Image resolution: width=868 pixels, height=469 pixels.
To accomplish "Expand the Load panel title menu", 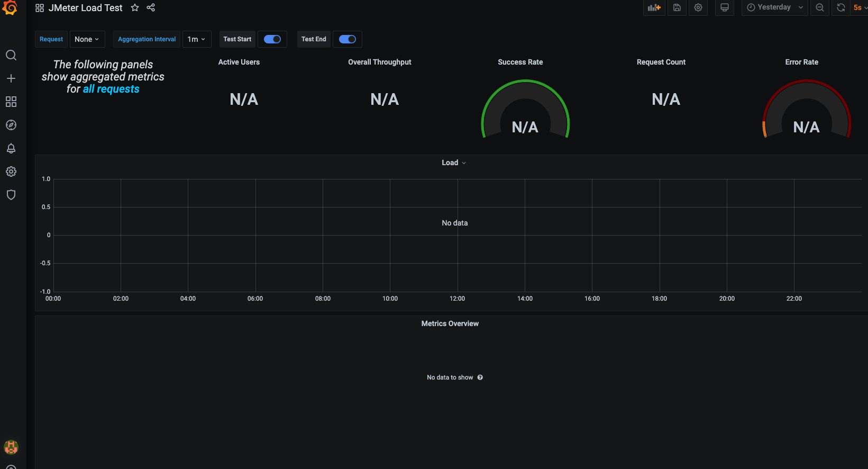I will click(454, 163).
